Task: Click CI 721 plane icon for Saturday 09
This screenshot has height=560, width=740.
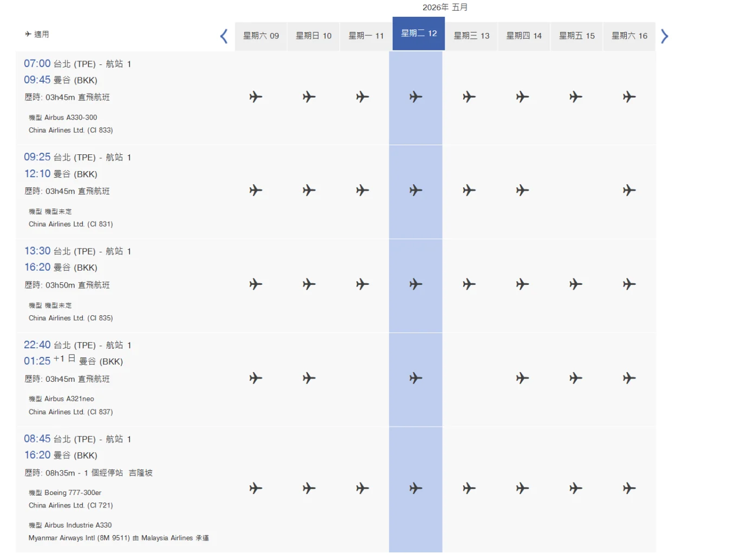Action: tap(256, 489)
